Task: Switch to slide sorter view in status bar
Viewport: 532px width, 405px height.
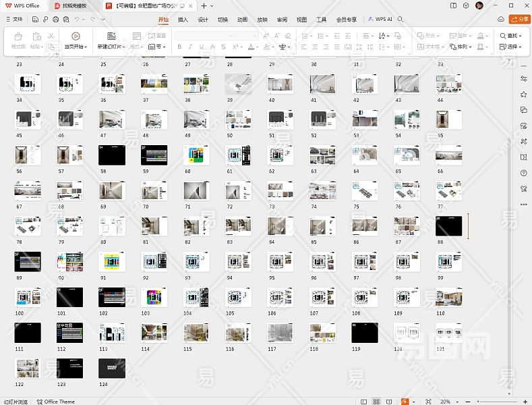Action: pos(377,401)
